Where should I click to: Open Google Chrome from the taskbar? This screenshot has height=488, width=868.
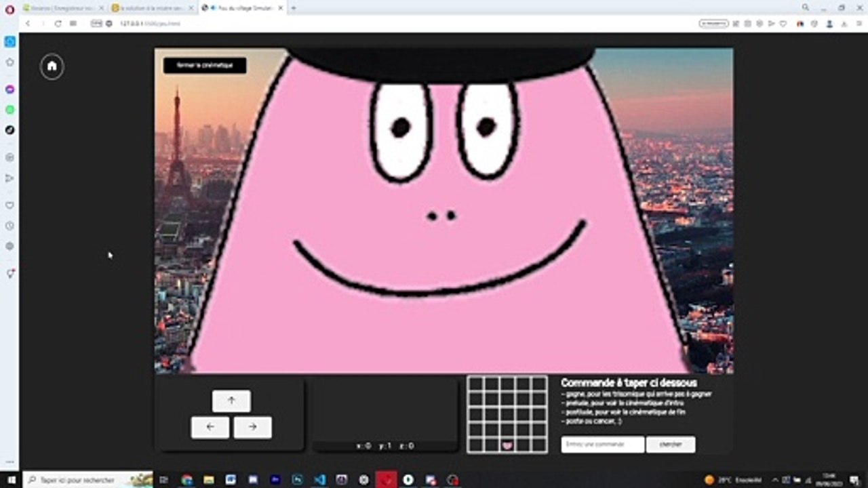pyautogui.click(x=186, y=480)
